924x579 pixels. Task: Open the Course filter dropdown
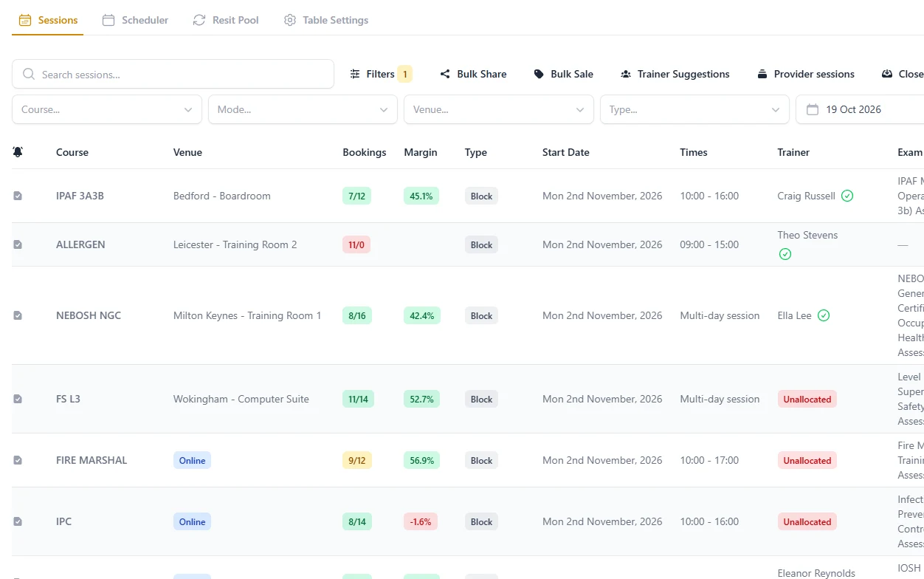pyautogui.click(x=107, y=109)
